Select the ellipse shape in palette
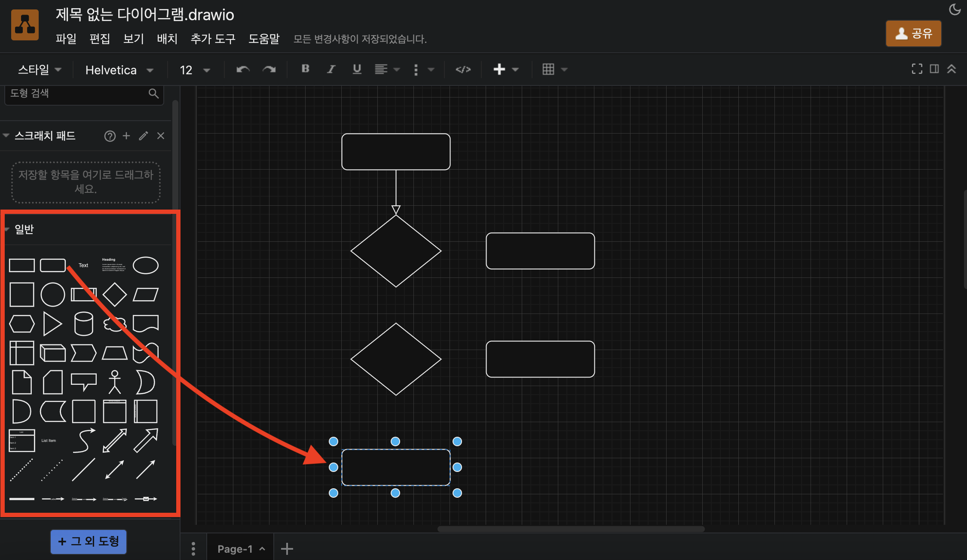This screenshot has width=967, height=560. [146, 265]
